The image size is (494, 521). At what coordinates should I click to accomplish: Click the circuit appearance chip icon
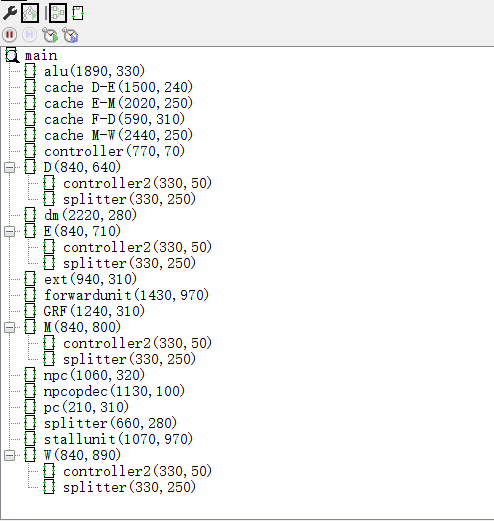pos(78,13)
